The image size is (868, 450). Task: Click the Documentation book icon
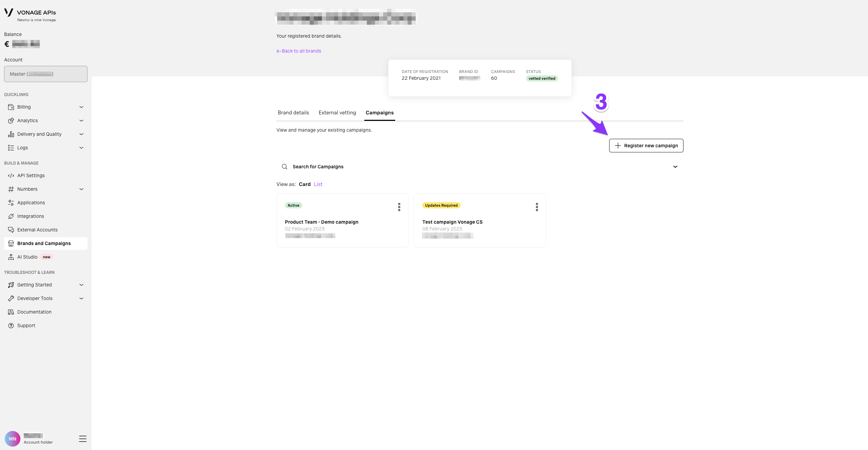tap(11, 312)
